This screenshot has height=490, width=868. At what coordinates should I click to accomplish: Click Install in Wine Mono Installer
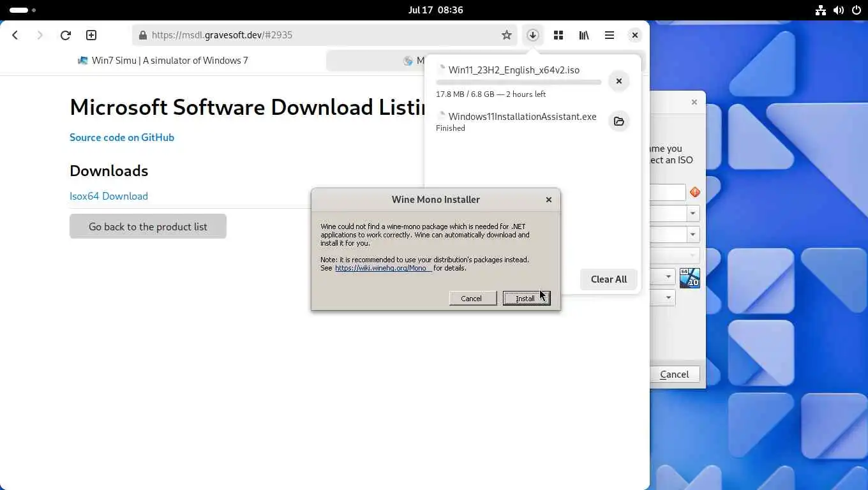click(x=527, y=299)
